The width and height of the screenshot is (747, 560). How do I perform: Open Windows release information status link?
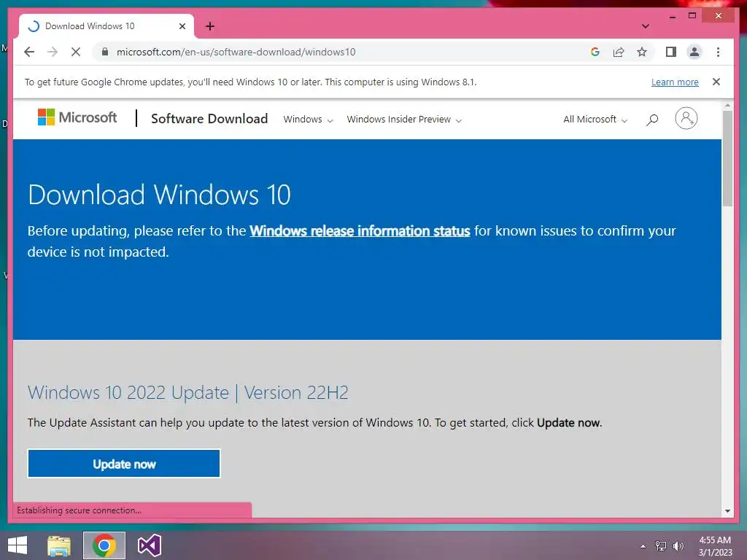[360, 231]
